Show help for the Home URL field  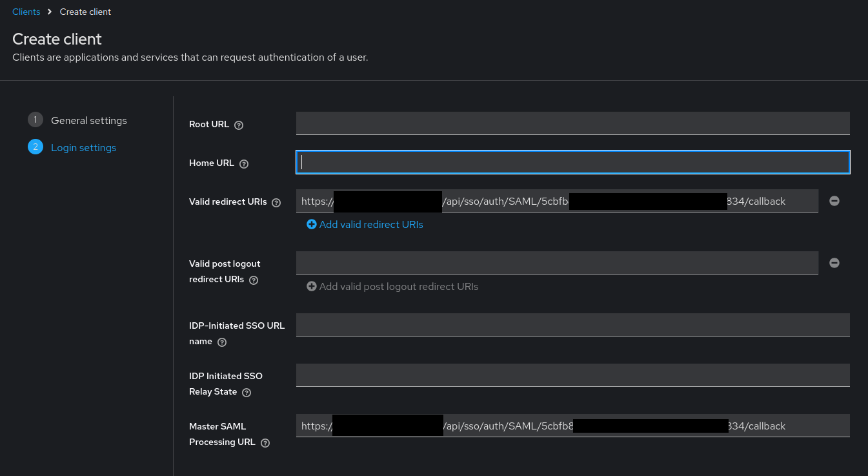(244, 164)
